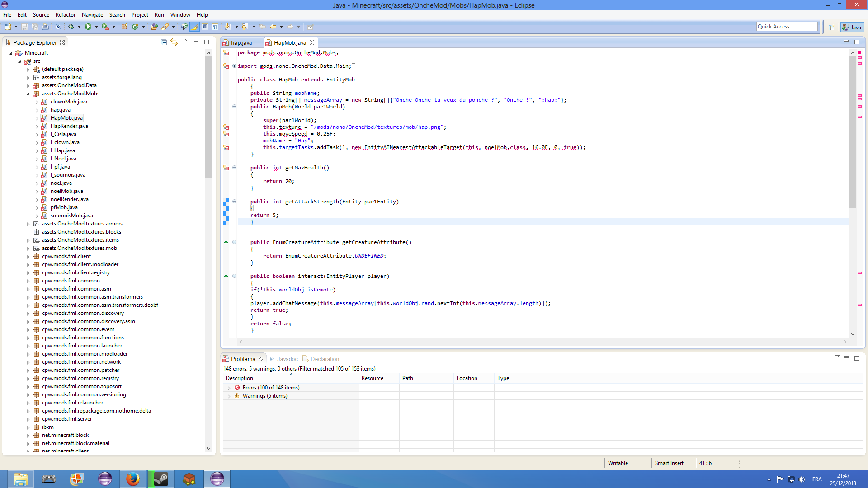This screenshot has width=868, height=488.
Task: Open the Run button dropdown arrow
Action: (96, 27)
